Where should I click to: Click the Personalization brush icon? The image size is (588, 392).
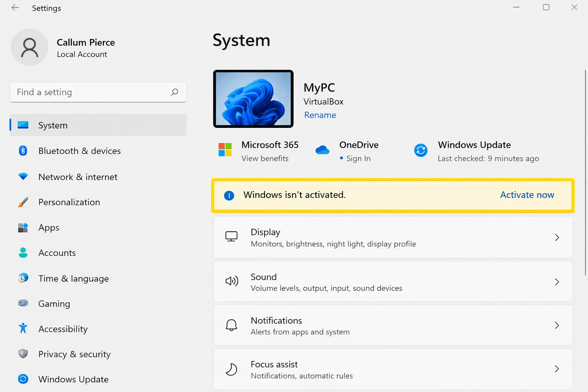coord(23,202)
